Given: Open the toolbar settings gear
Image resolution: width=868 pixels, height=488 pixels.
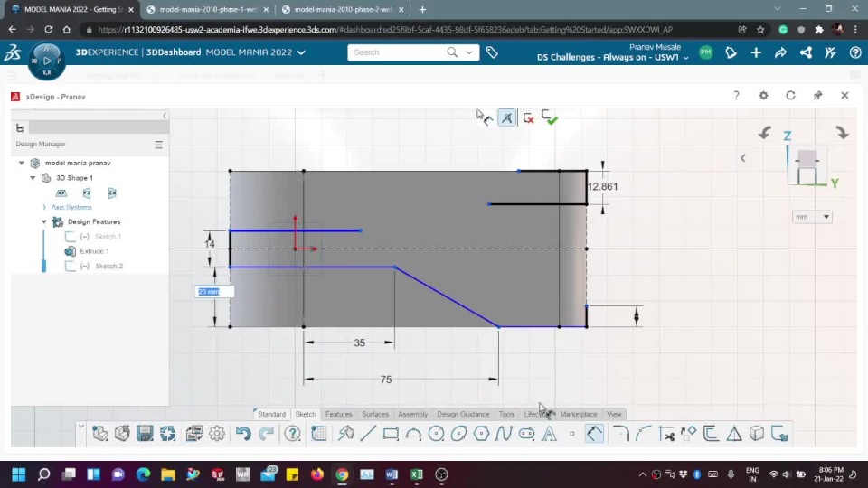Looking at the screenshot, I should pyautogui.click(x=217, y=433).
